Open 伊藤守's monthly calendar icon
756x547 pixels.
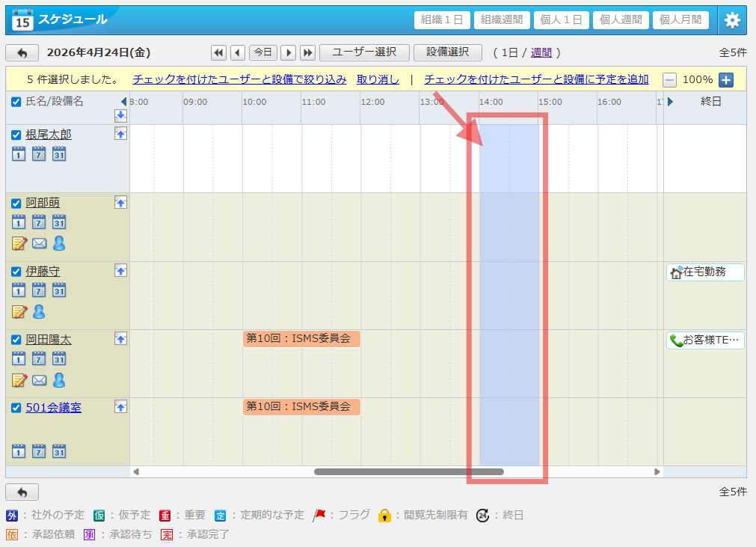(58, 290)
